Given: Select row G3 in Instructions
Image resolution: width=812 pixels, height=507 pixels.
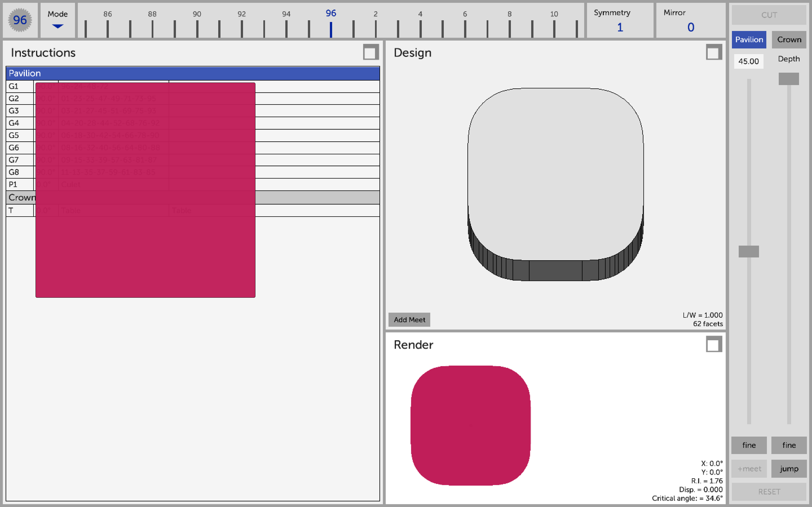Looking at the screenshot, I should tap(193, 111).
